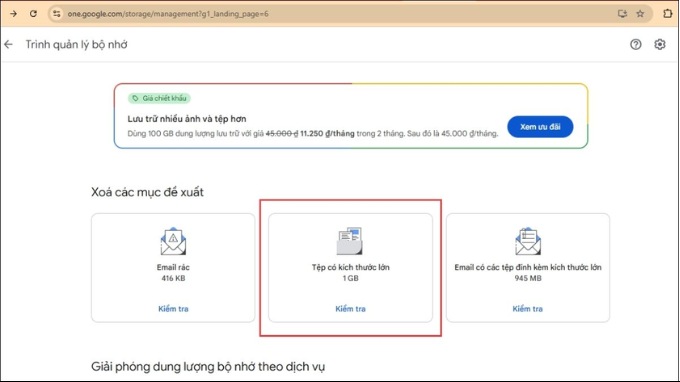Click the address bar URL
This screenshot has height=382, width=680.
pos(168,14)
